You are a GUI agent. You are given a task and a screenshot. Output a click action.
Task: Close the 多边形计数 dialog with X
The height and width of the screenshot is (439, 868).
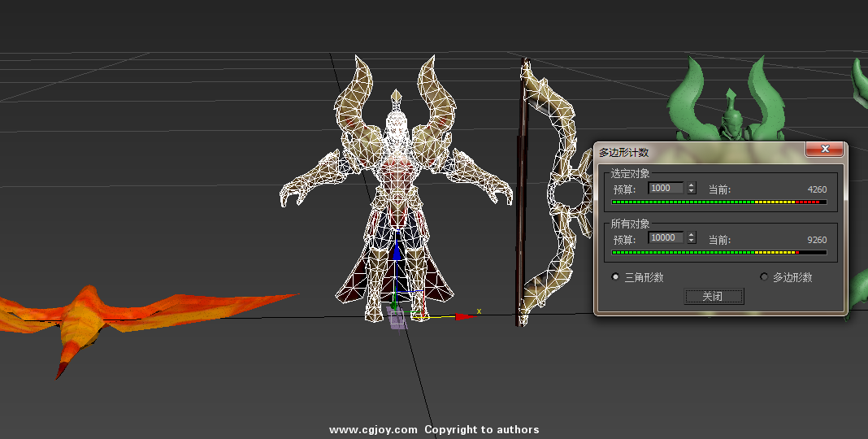(825, 150)
